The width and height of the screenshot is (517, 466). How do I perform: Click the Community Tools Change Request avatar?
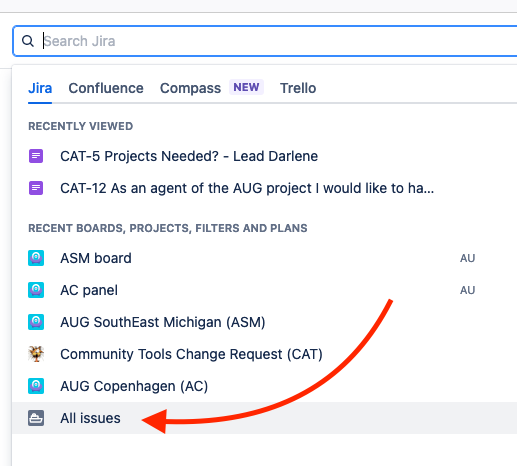click(36, 354)
